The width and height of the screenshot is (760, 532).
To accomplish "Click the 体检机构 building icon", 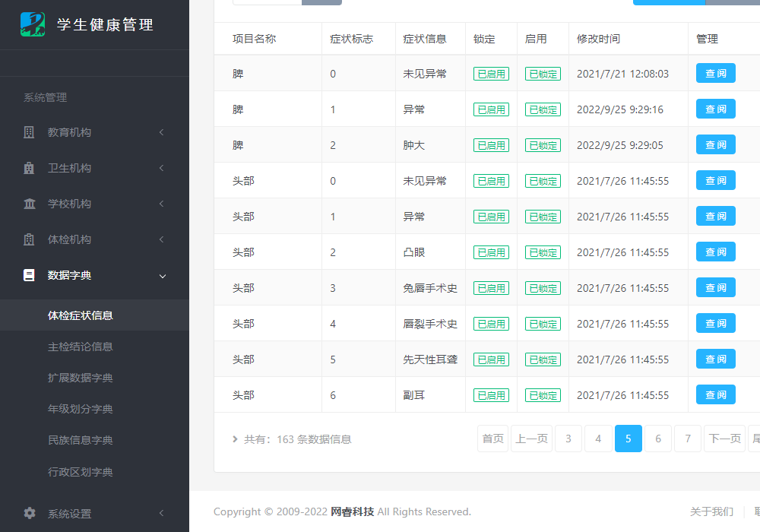I will 29,239.
